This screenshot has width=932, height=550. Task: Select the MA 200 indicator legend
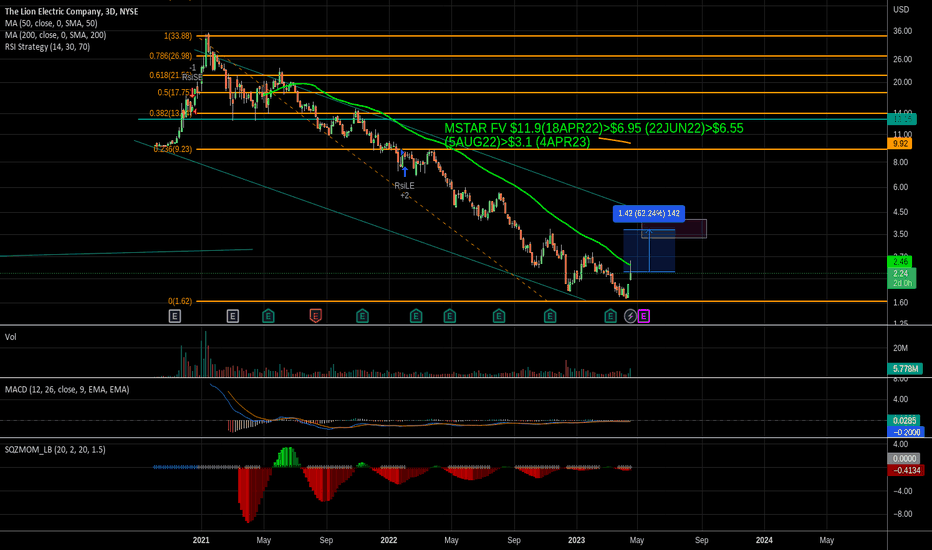[x=55, y=35]
